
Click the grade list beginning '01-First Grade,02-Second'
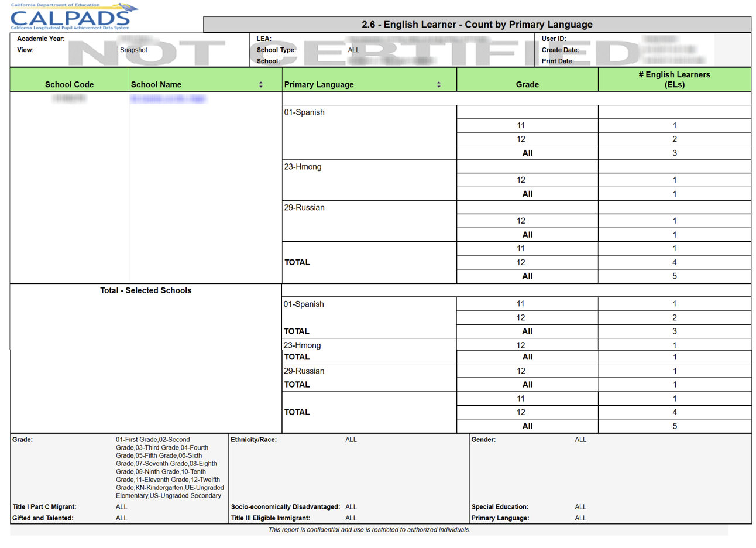pos(170,468)
